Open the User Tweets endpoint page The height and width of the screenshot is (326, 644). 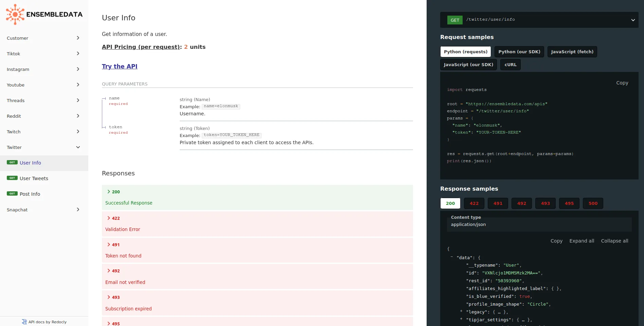click(x=44, y=178)
